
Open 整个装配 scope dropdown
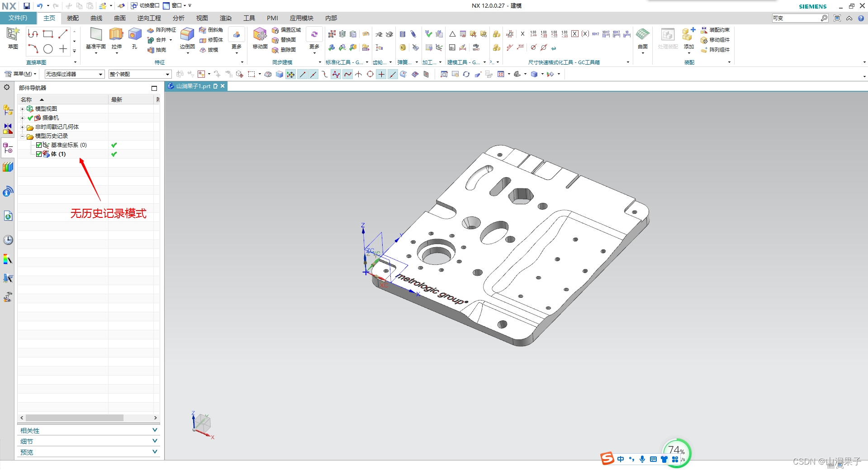point(140,74)
